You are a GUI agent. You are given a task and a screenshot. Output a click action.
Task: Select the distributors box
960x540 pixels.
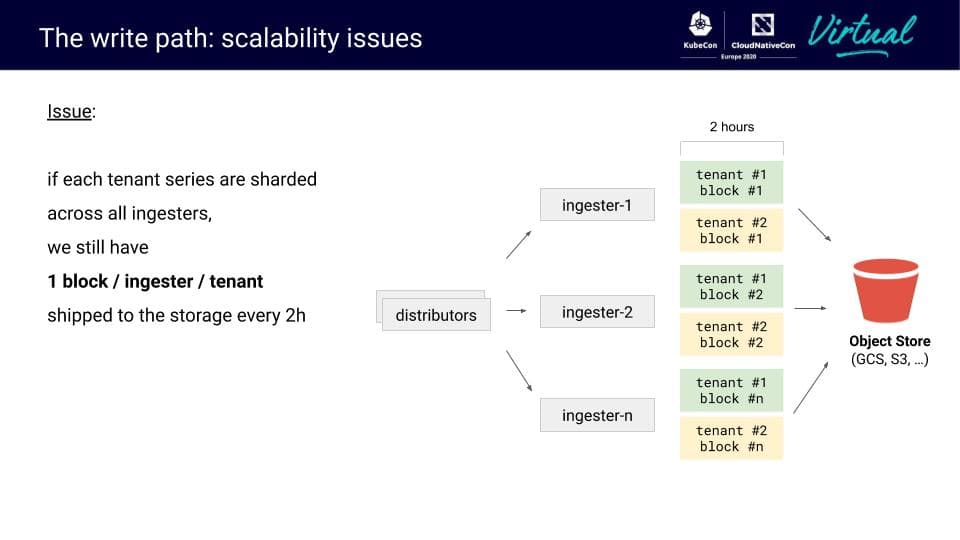click(x=436, y=315)
